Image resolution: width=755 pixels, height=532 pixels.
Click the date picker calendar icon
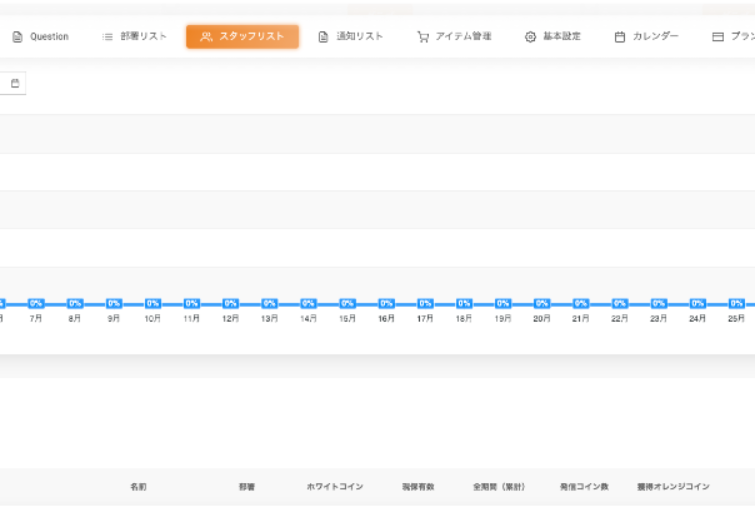pos(15,83)
